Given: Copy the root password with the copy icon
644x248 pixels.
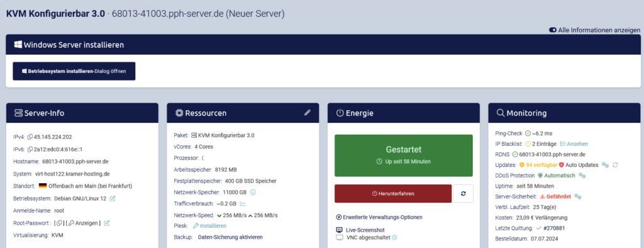Looking at the screenshot, I should (60, 223).
